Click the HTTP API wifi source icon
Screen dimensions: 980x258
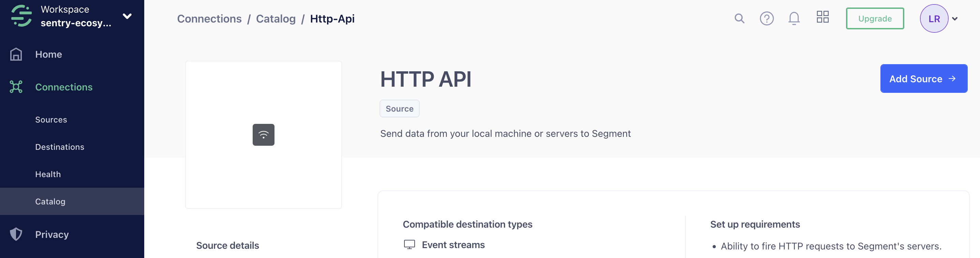pyautogui.click(x=263, y=134)
